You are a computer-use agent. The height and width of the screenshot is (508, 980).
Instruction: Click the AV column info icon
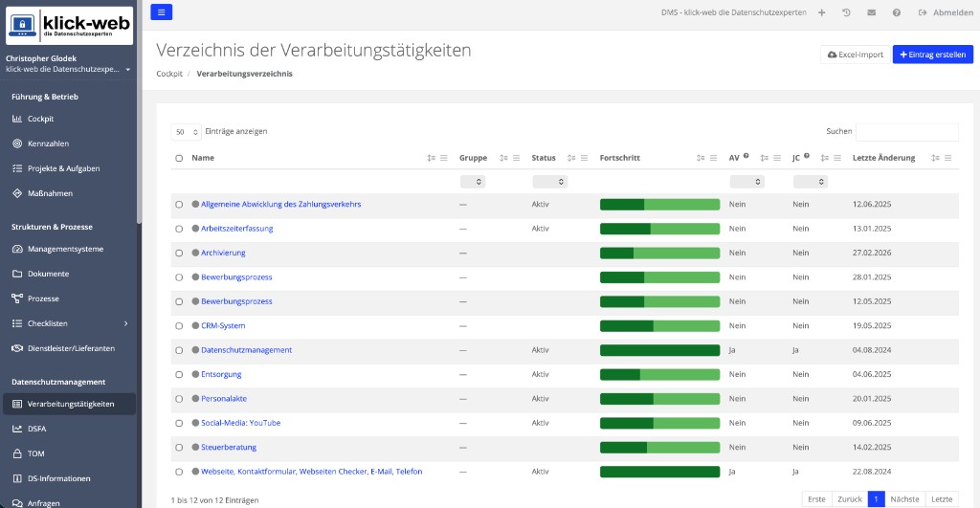746,156
